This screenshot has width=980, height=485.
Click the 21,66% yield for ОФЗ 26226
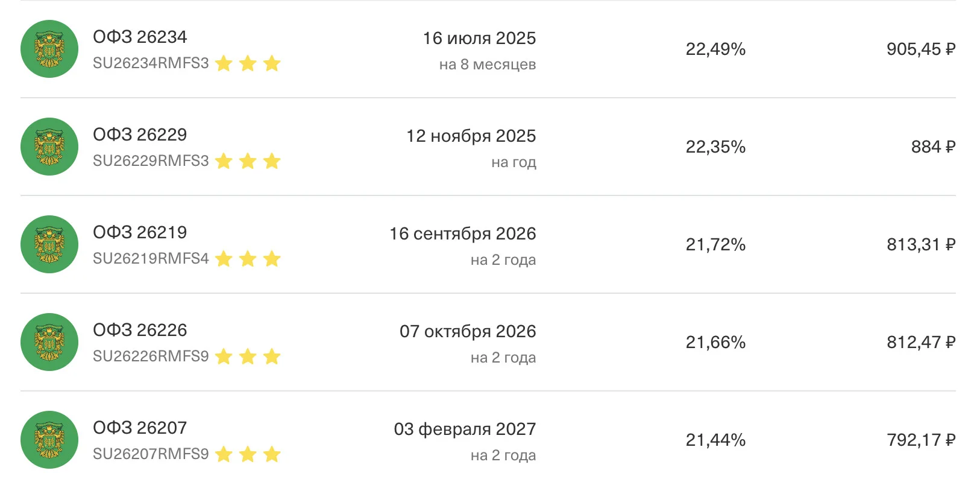tap(715, 343)
